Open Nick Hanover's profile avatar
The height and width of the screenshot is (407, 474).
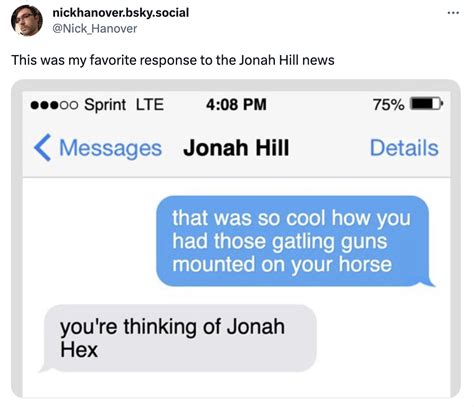pos(27,20)
